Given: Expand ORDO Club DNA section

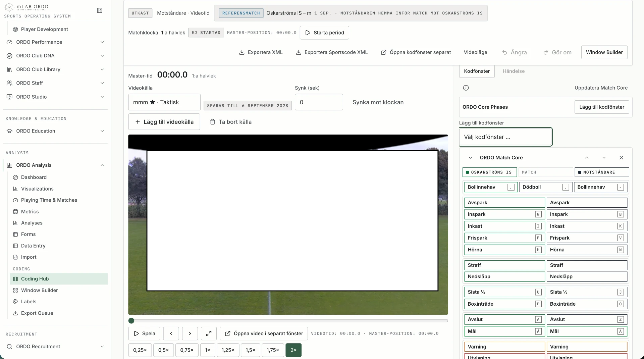Looking at the screenshot, I should point(56,56).
